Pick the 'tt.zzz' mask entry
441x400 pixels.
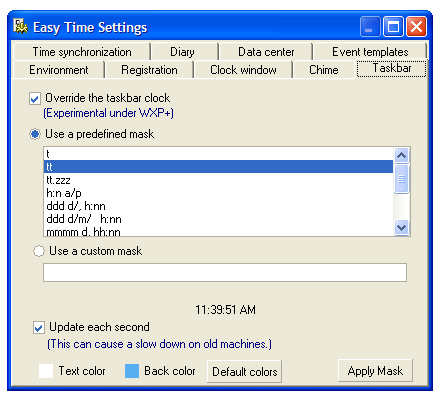click(218, 180)
